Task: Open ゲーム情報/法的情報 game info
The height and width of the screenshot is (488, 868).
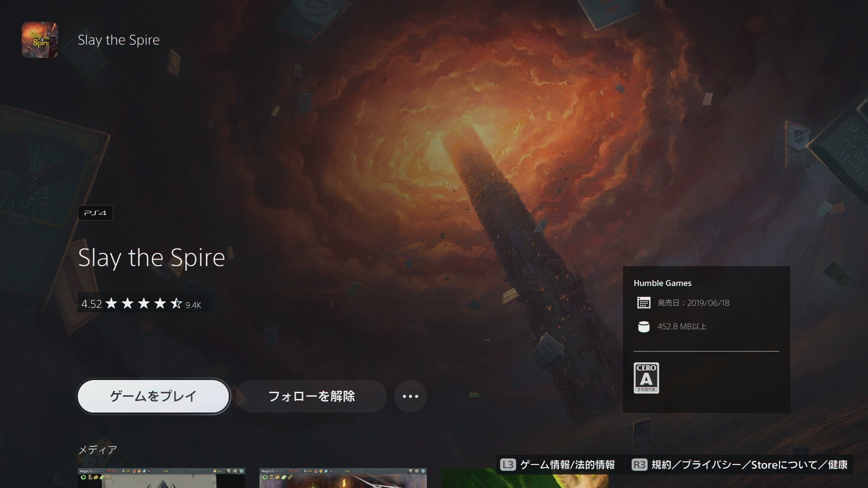Action: (x=567, y=465)
